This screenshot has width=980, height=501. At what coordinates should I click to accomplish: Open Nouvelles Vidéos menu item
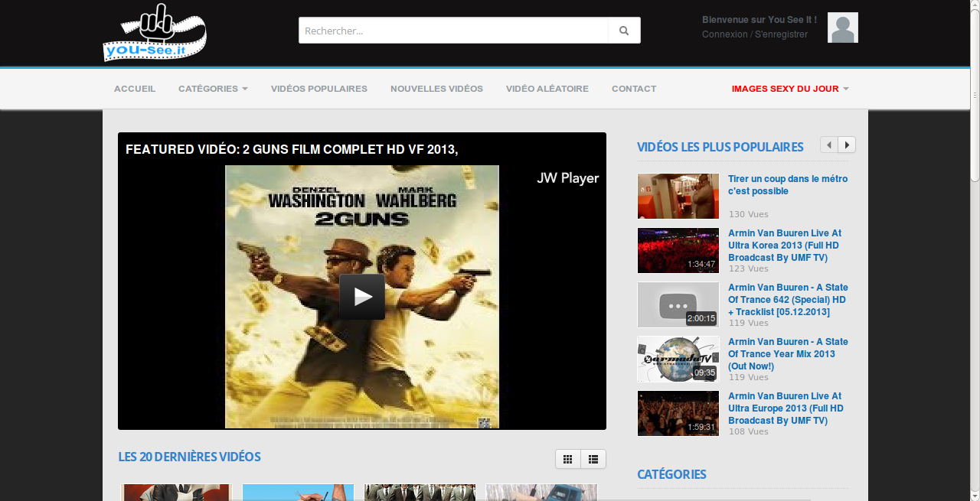(436, 89)
